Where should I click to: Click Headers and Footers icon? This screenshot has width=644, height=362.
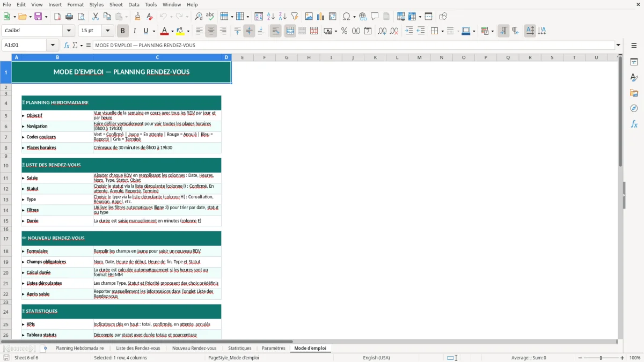click(x=386, y=17)
